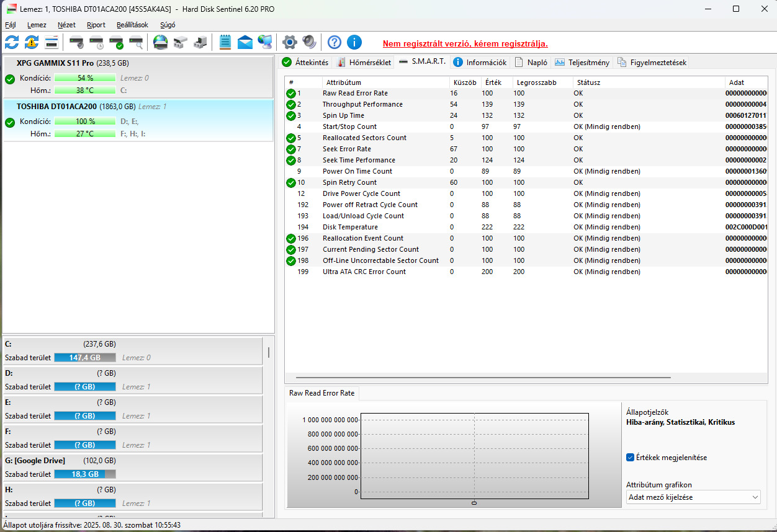This screenshot has width=777, height=532.
Task: Select the C: partition entry
Action: tap(132, 351)
